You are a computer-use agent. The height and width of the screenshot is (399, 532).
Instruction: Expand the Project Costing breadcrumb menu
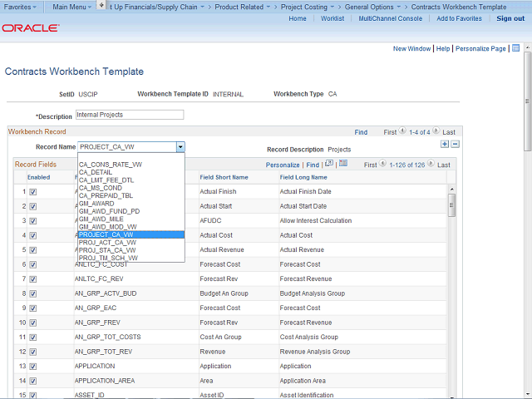(308, 7)
